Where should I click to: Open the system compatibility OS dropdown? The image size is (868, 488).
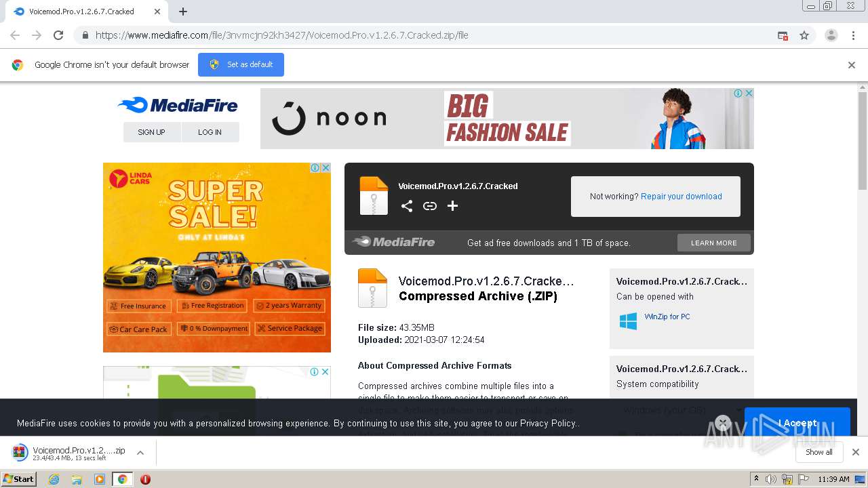coord(682,410)
